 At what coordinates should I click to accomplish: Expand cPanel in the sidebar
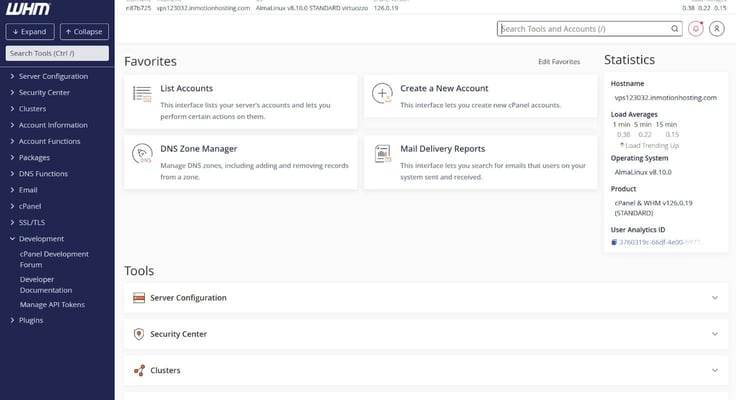pyautogui.click(x=12, y=206)
